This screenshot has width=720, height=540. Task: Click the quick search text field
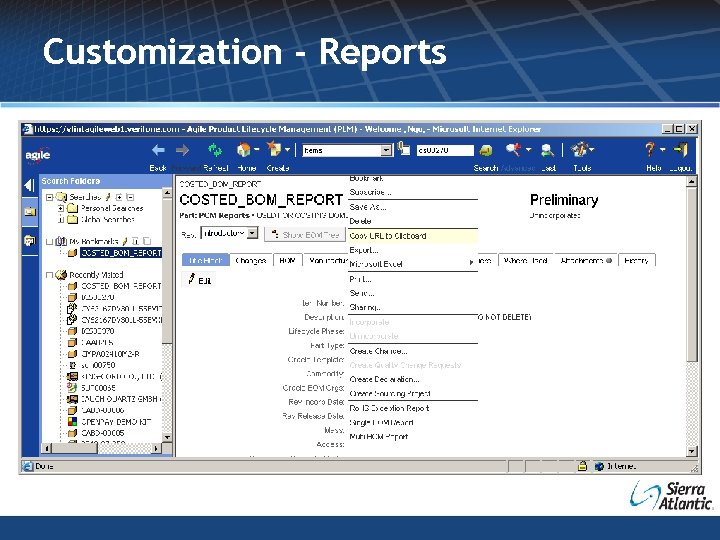(445, 150)
